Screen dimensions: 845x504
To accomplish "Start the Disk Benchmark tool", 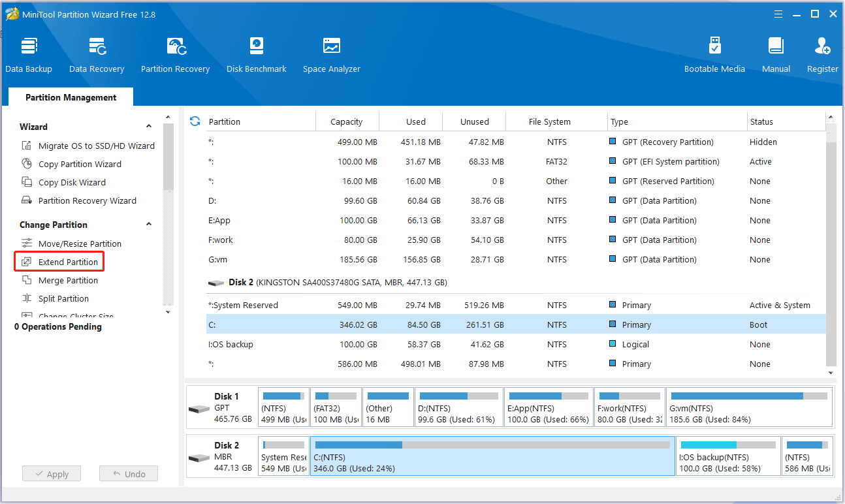I will (x=257, y=55).
